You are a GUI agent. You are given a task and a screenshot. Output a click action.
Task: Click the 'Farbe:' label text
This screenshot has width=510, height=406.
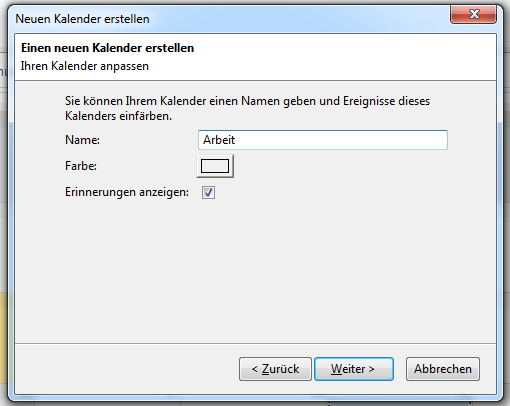pyautogui.click(x=81, y=166)
